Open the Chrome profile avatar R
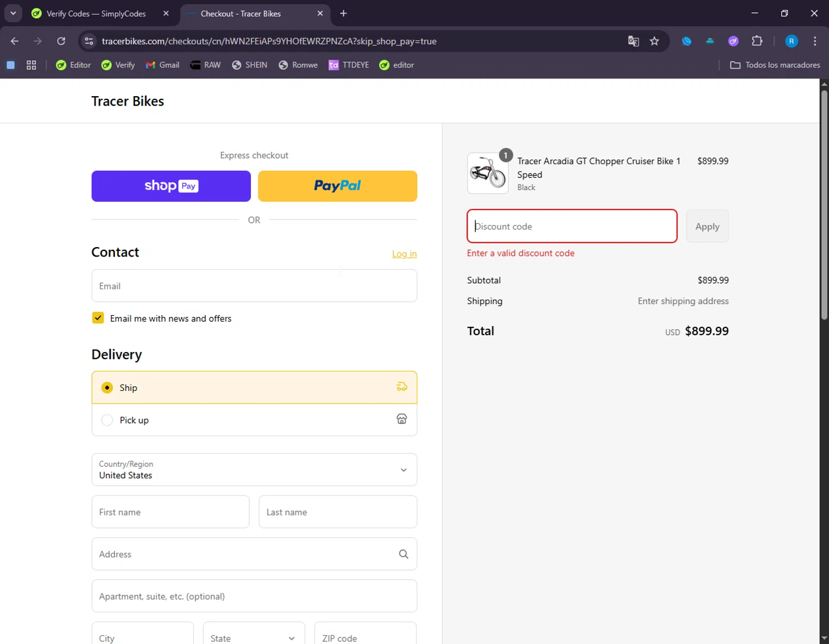This screenshot has width=829, height=644. [x=791, y=41]
